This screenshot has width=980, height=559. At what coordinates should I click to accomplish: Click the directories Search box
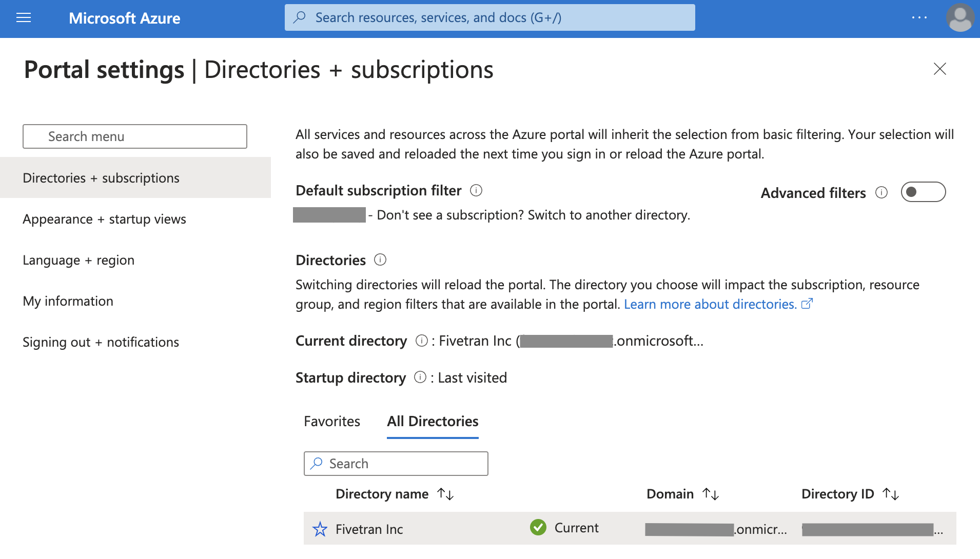396,464
